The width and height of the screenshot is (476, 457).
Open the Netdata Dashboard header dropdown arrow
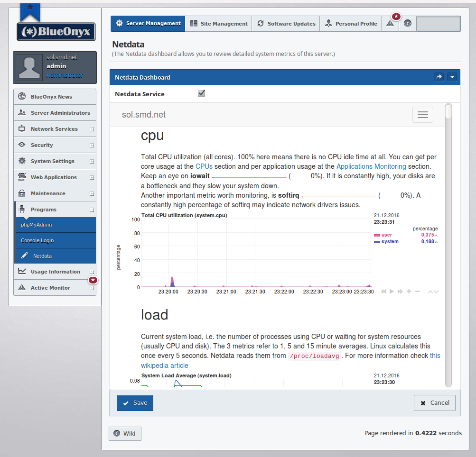point(452,77)
